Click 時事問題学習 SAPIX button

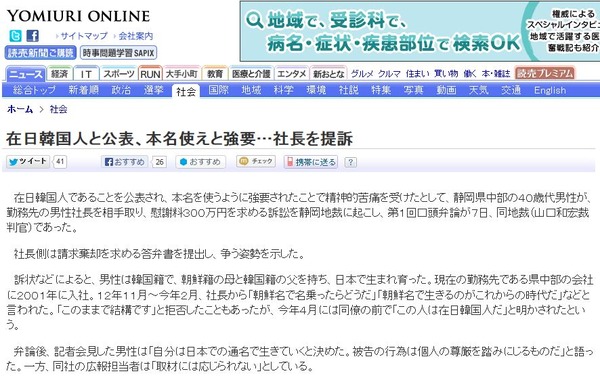click(119, 53)
